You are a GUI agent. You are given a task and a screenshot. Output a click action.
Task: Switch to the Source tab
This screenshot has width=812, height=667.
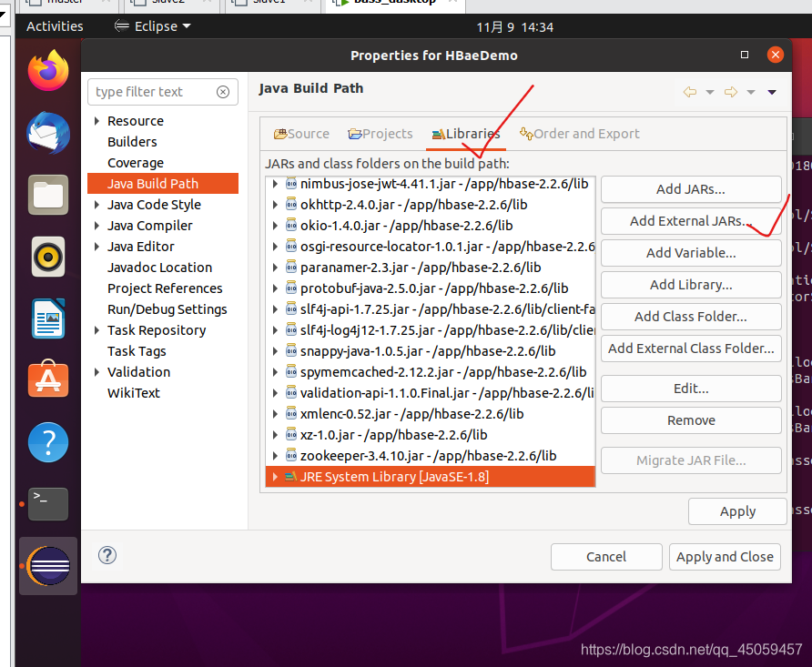pyautogui.click(x=301, y=134)
